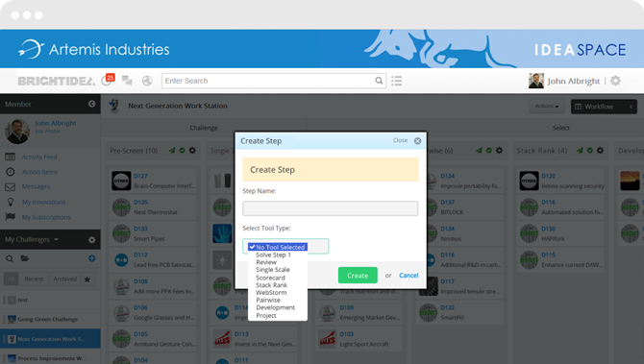
Task: Click the globe icon beside search bar
Action: [x=147, y=81]
